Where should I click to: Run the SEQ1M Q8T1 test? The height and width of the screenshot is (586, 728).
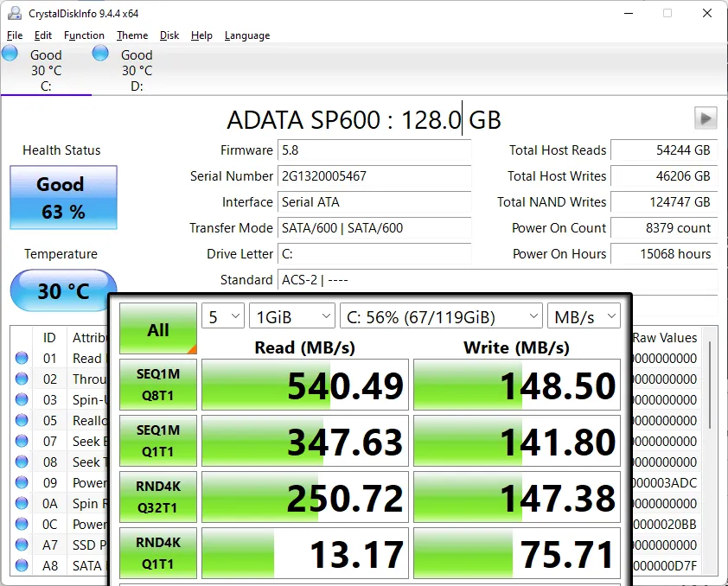tap(158, 385)
